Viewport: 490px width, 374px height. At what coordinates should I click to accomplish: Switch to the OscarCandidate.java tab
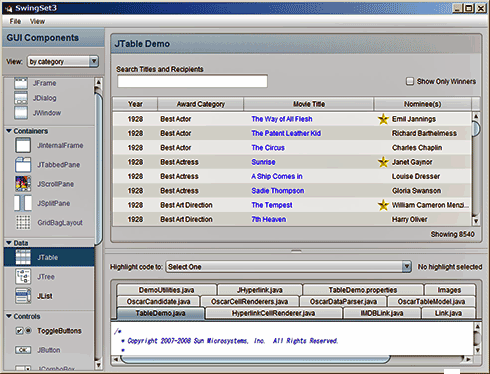(x=158, y=302)
